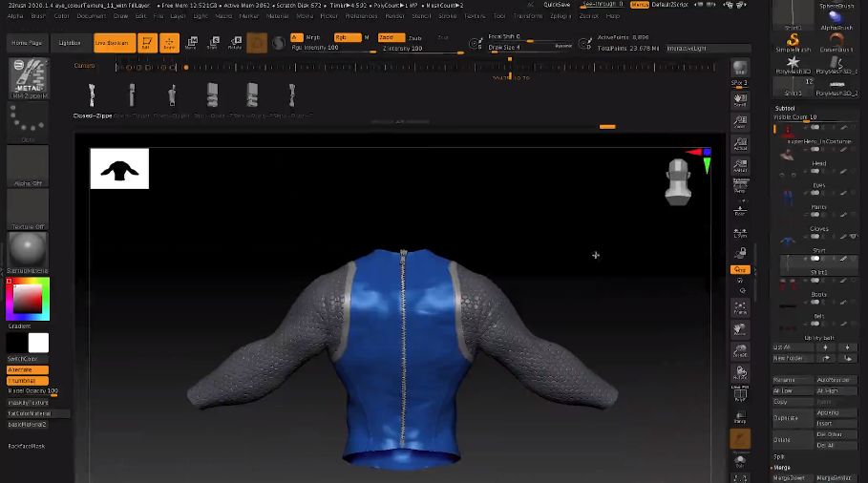The width and height of the screenshot is (868, 483).
Task: Open the Material menu
Action: (277, 16)
